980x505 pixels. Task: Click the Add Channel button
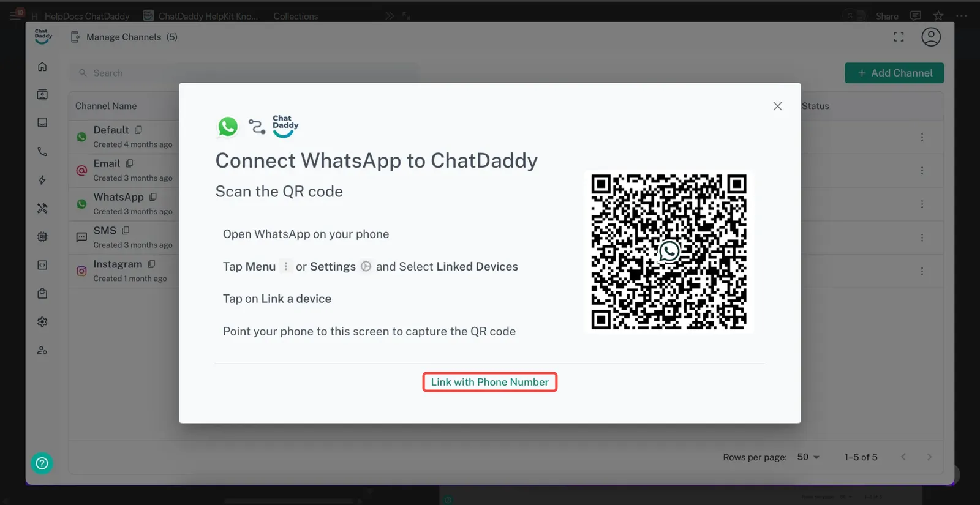[894, 73]
